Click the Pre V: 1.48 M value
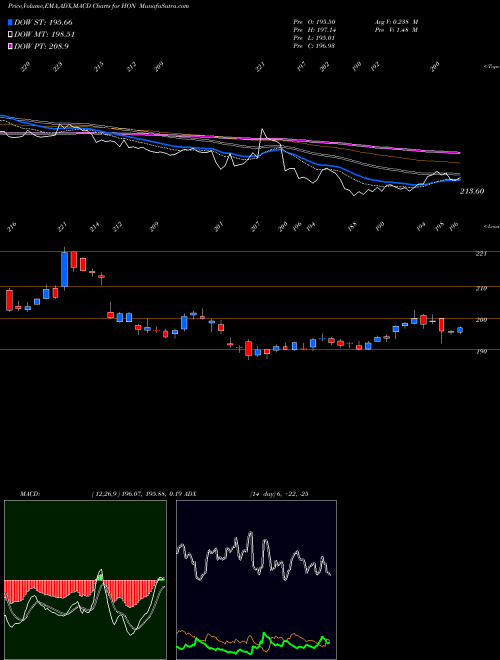Viewport: 500px width, 660px height. pyautogui.click(x=396, y=30)
